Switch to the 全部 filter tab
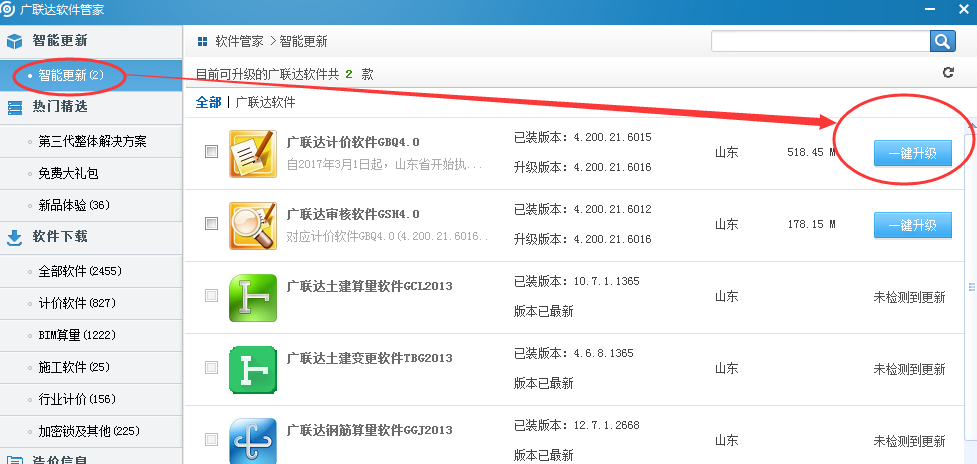This screenshot has height=464, width=977. click(209, 103)
